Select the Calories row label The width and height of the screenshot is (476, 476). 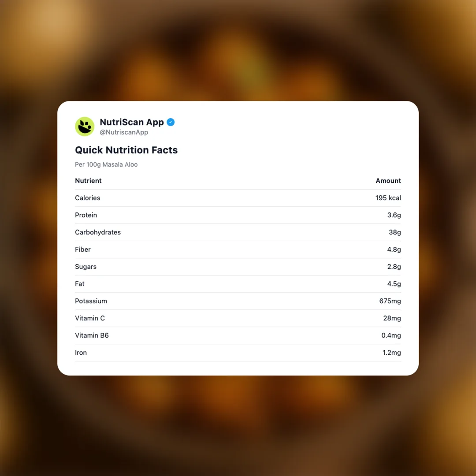87,198
